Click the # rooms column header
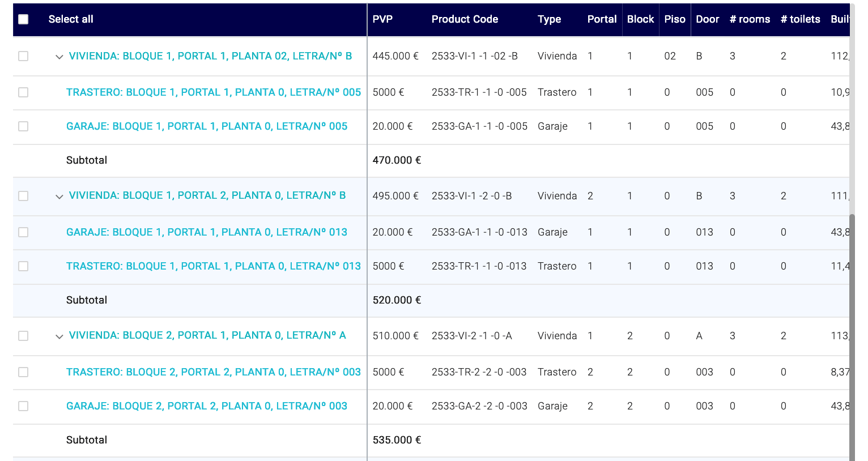868x461 pixels. coord(750,19)
